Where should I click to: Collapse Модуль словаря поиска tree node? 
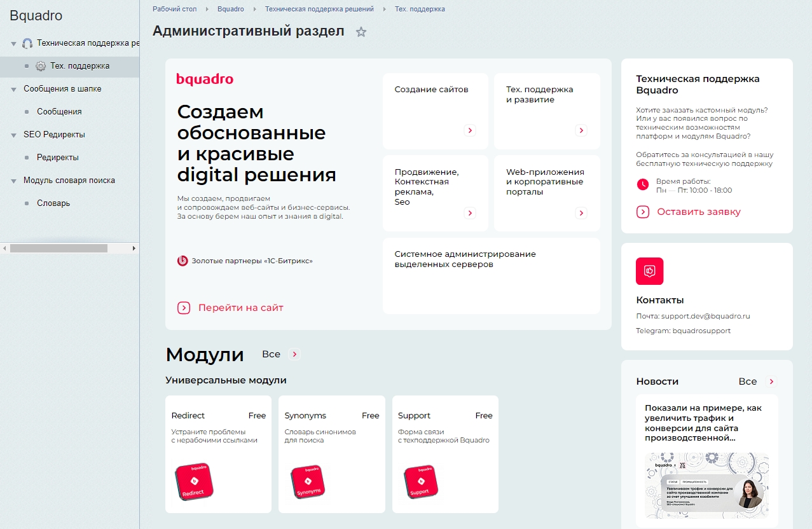pyautogui.click(x=14, y=181)
